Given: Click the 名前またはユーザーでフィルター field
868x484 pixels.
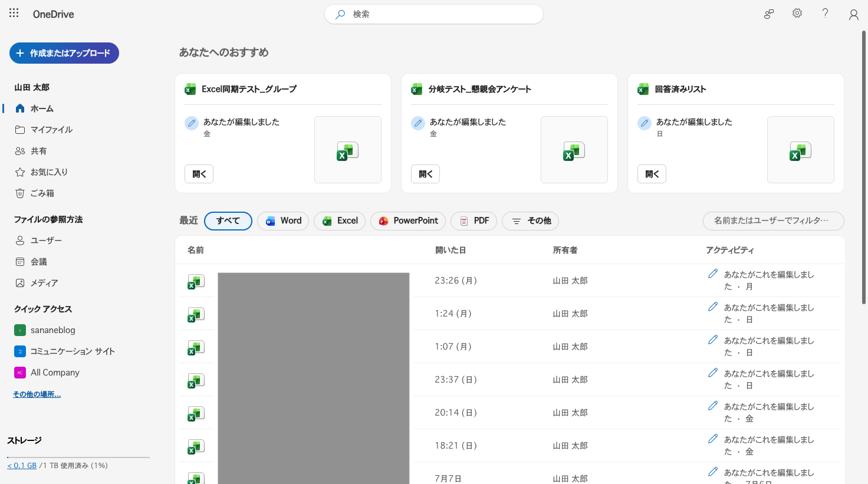Looking at the screenshot, I should pyautogui.click(x=774, y=221).
